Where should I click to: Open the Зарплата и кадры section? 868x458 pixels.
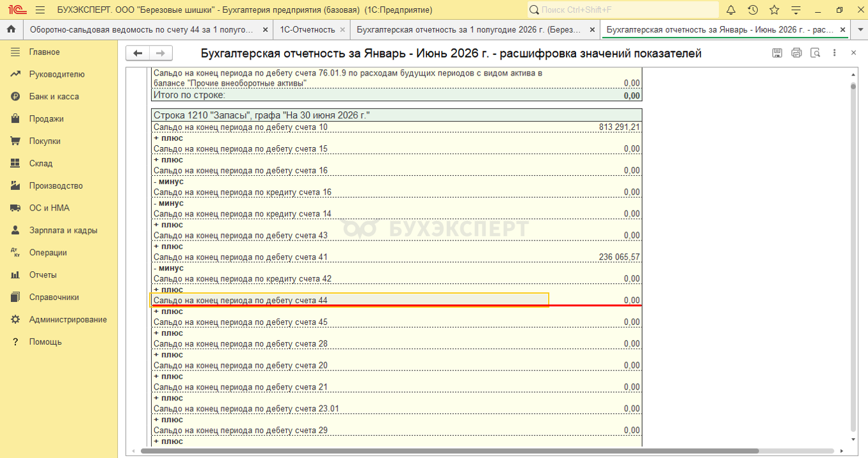click(63, 230)
